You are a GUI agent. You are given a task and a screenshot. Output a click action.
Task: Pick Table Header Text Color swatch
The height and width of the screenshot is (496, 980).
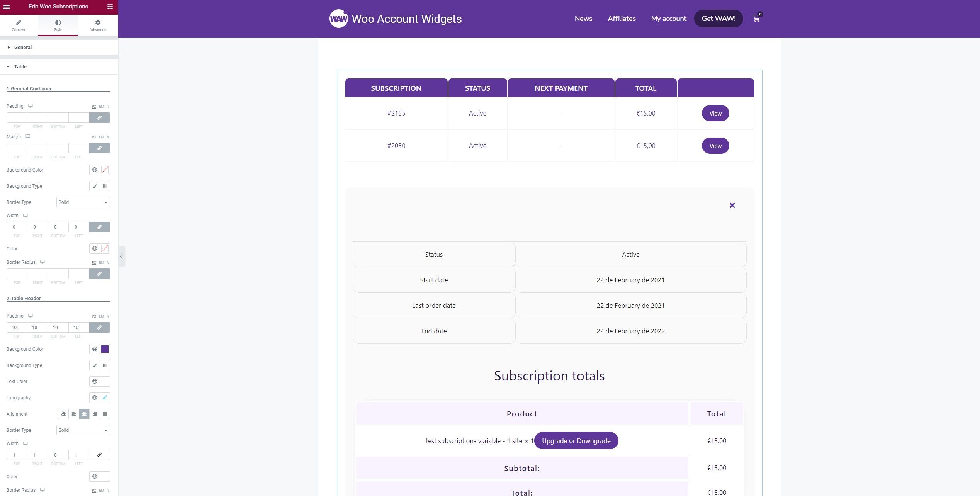[x=105, y=381]
